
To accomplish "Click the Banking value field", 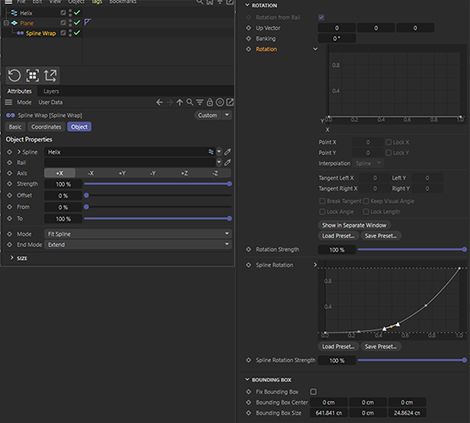I will [337, 39].
